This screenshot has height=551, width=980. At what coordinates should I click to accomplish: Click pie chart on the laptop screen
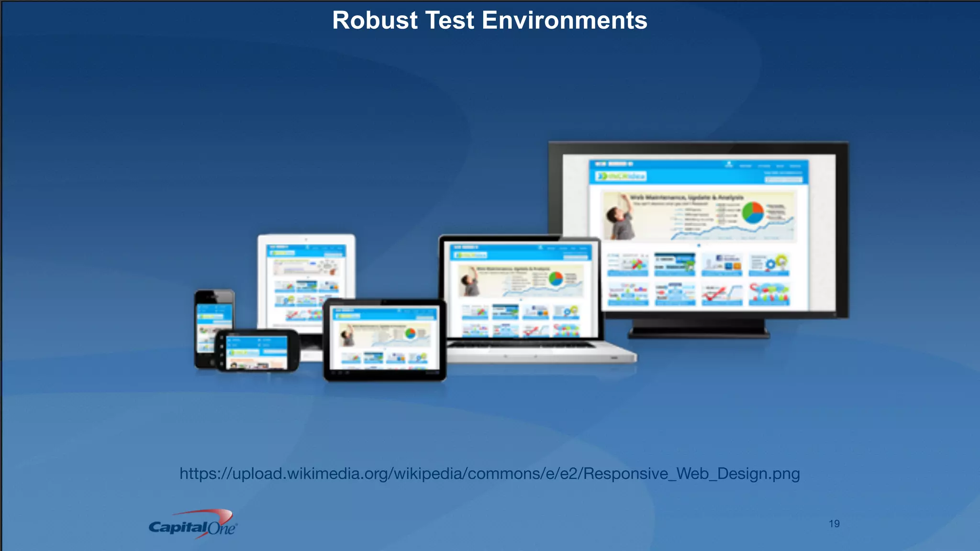coord(556,278)
